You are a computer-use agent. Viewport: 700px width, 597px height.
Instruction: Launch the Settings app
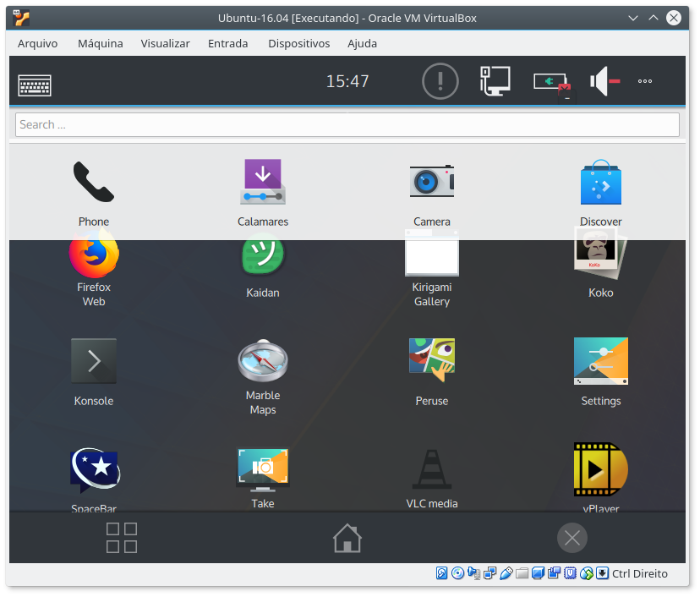point(600,360)
